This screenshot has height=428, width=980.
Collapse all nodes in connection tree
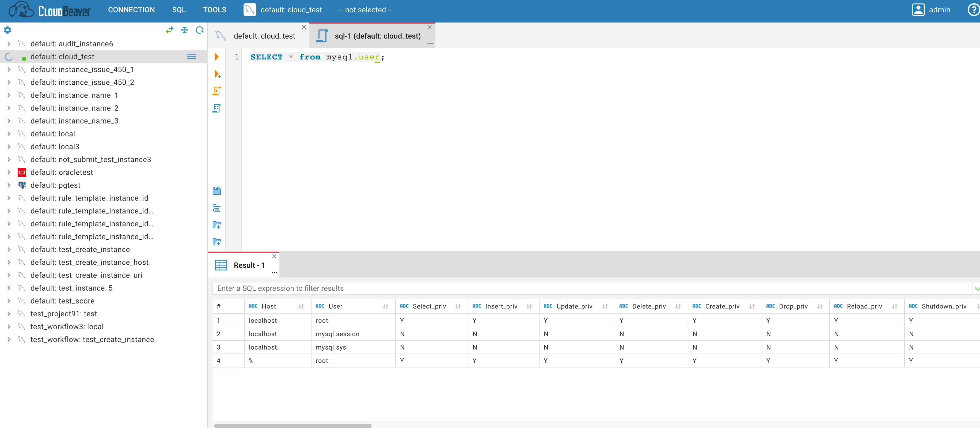tap(185, 30)
